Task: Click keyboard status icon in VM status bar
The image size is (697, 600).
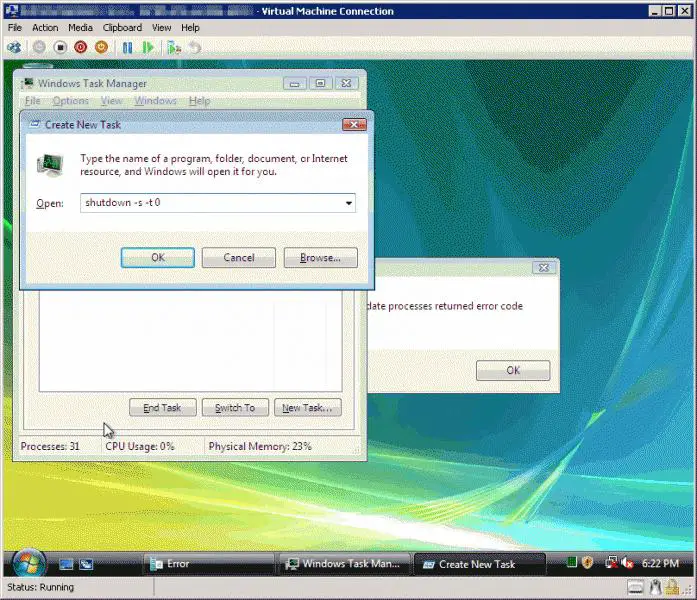Action: 636,588
